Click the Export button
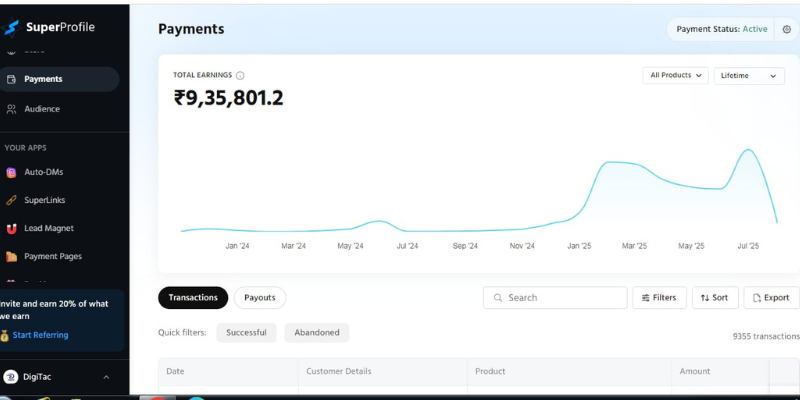 point(771,298)
